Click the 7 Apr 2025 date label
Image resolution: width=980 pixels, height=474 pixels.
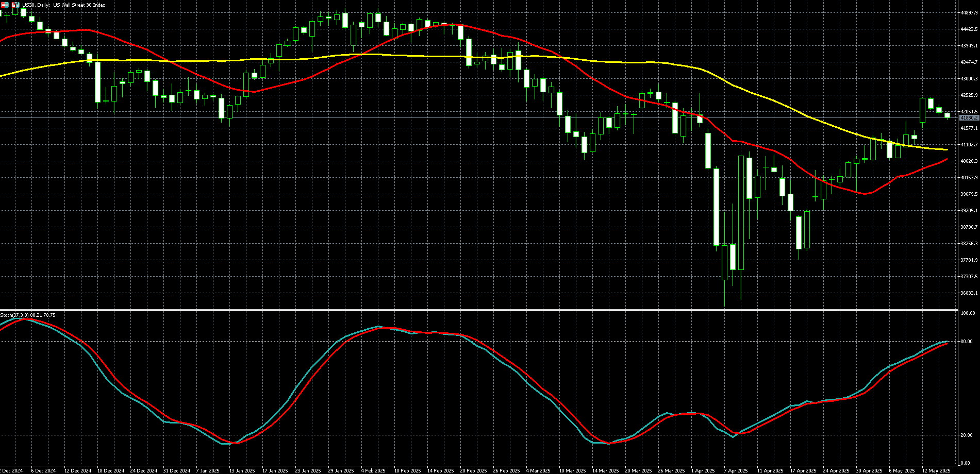point(736,470)
